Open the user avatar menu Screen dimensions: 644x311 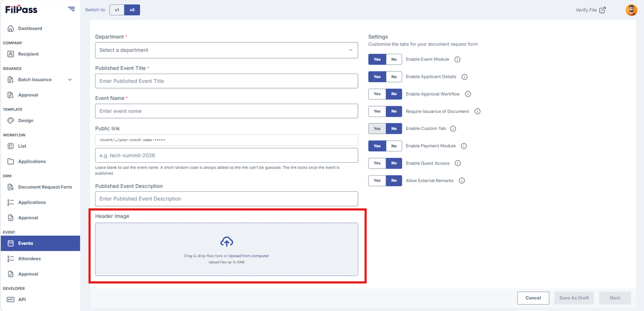pos(631,10)
